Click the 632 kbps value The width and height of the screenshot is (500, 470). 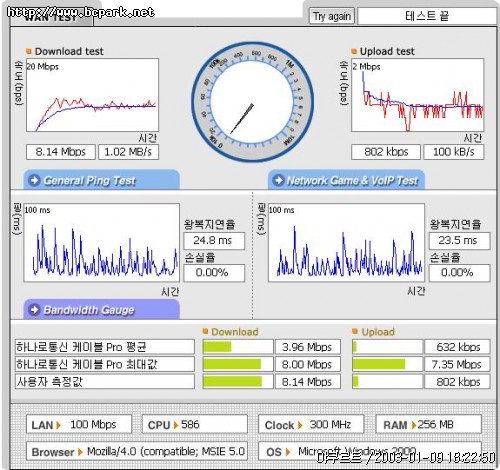[x=457, y=347]
